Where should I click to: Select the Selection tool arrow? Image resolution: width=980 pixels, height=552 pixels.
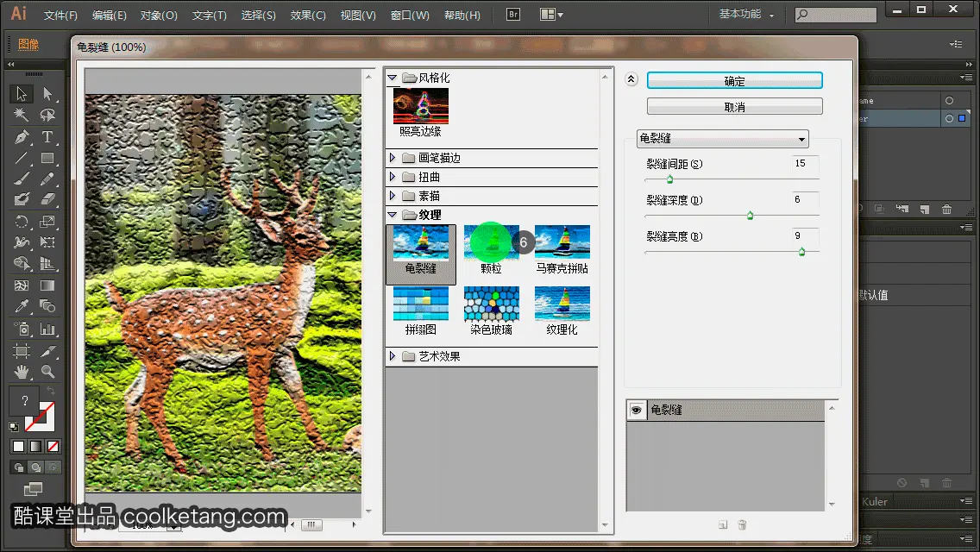click(22, 94)
